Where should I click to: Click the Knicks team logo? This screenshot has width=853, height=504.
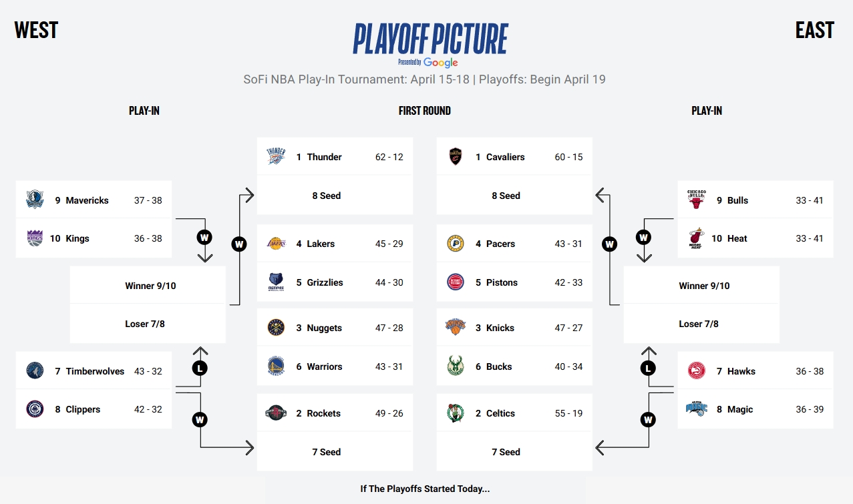456,328
